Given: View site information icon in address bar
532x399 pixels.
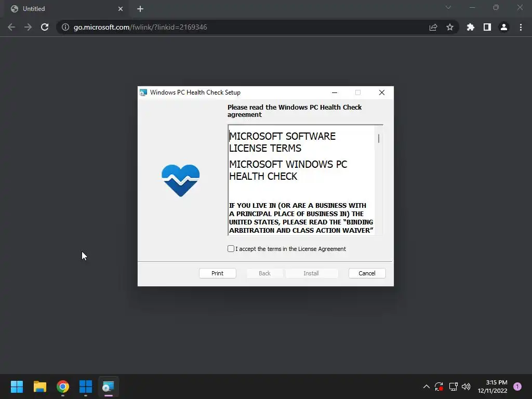Looking at the screenshot, I should [x=65, y=27].
